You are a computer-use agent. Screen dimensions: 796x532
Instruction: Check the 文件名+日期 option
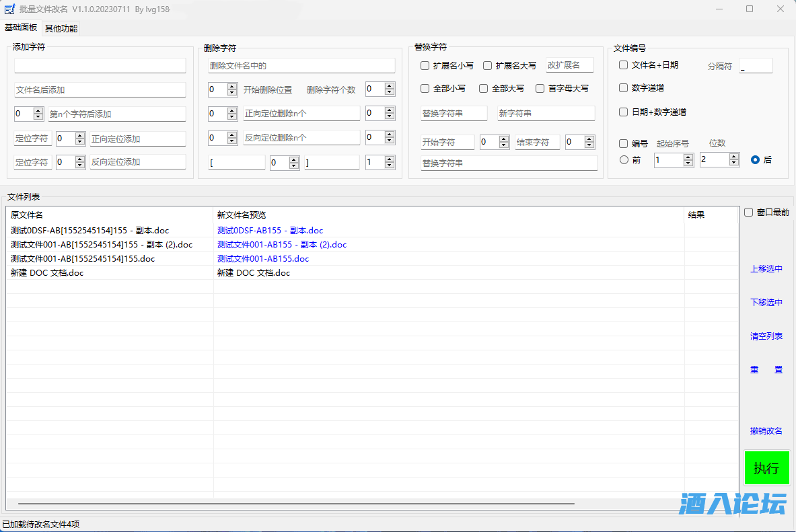[x=624, y=65]
